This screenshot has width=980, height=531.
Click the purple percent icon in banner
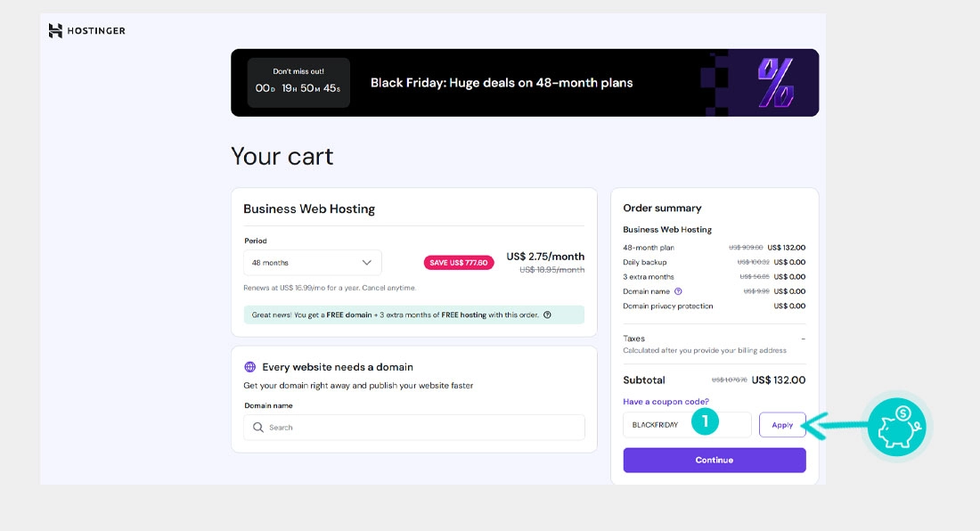775,83
